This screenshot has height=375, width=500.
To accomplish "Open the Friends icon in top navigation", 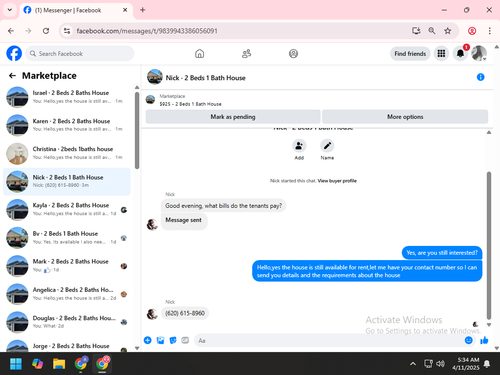I will 246,54.
